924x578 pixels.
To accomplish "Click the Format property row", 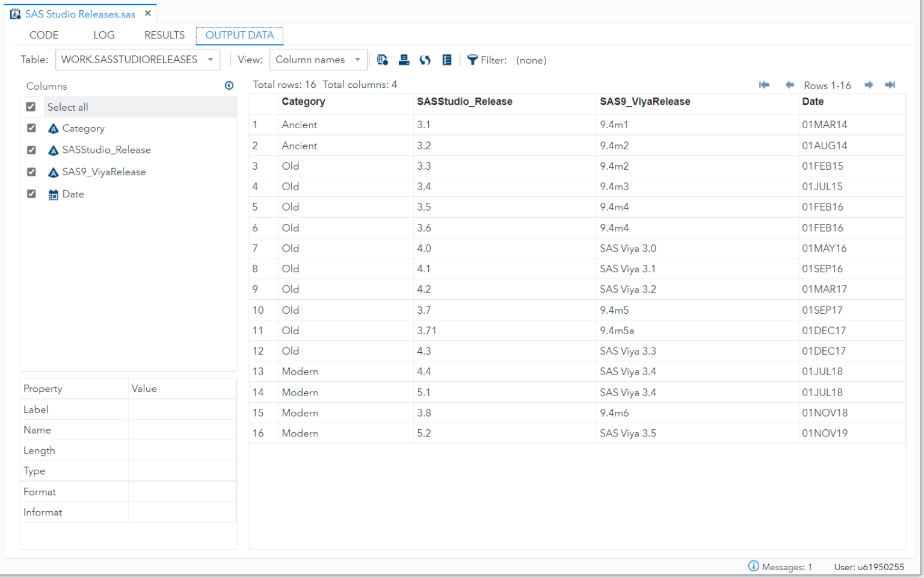I will [x=128, y=491].
